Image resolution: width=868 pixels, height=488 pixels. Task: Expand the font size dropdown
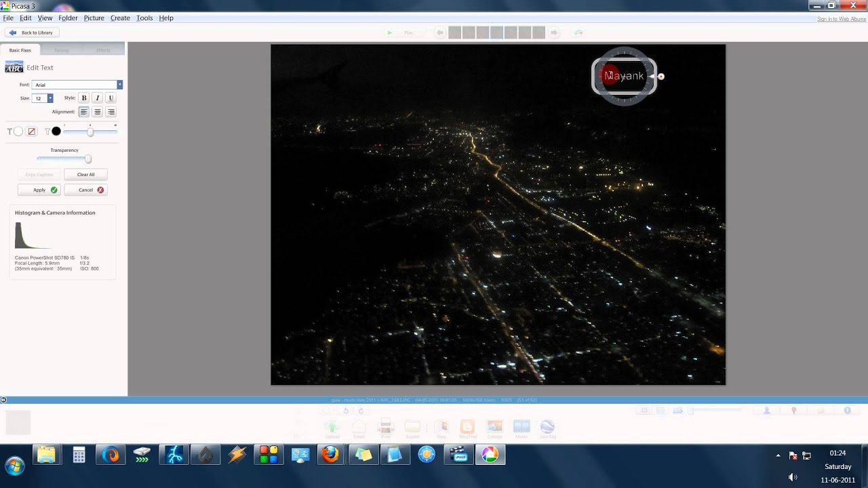[50, 98]
